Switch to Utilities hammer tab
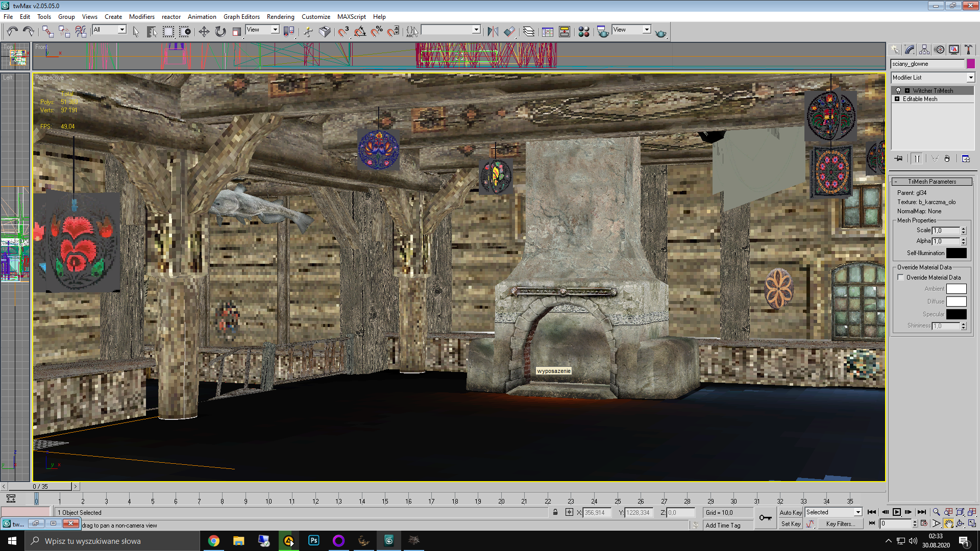This screenshot has width=980, height=551. pos(968,49)
